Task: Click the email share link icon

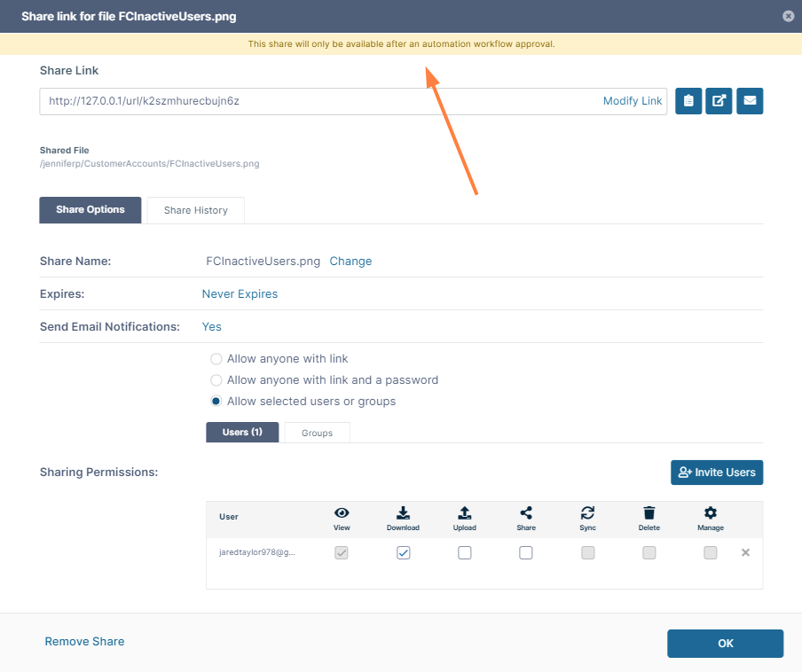Action: [x=750, y=101]
